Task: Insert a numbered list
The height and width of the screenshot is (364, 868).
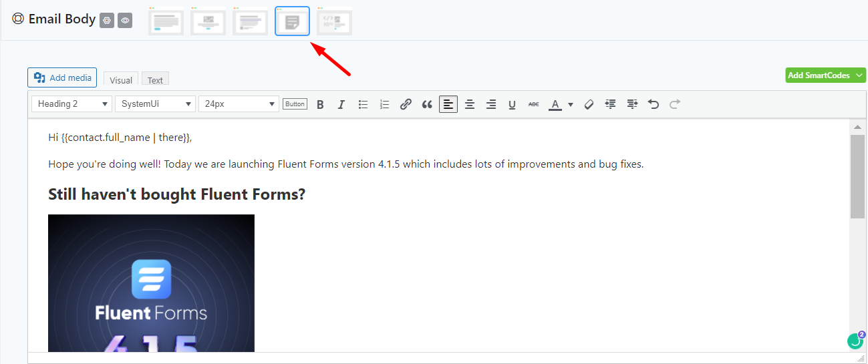Action: coord(384,104)
